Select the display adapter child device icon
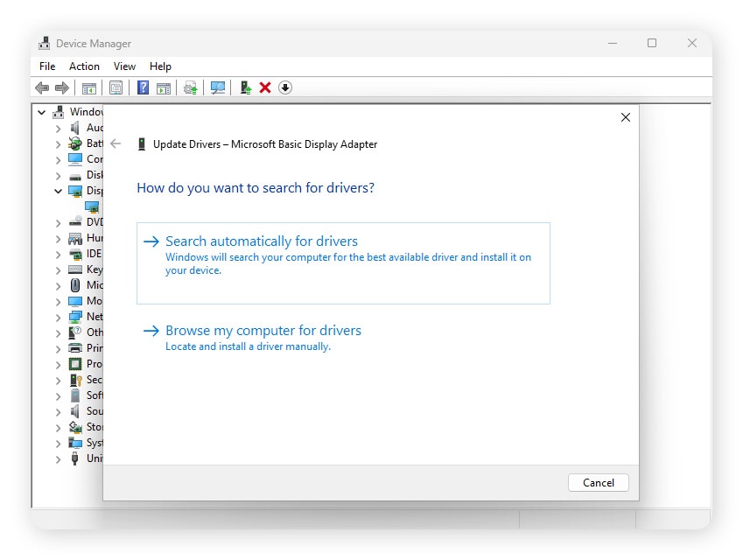 92,206
